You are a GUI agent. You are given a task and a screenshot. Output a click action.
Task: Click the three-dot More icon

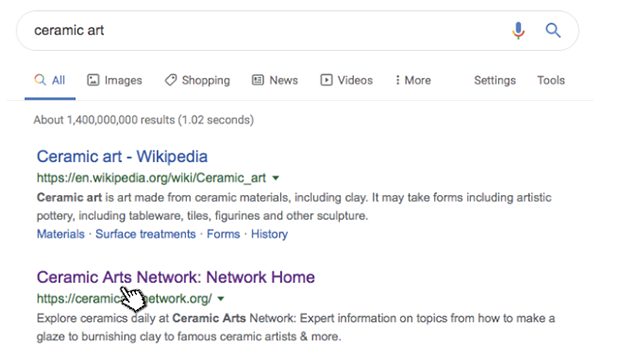point(397,80)
